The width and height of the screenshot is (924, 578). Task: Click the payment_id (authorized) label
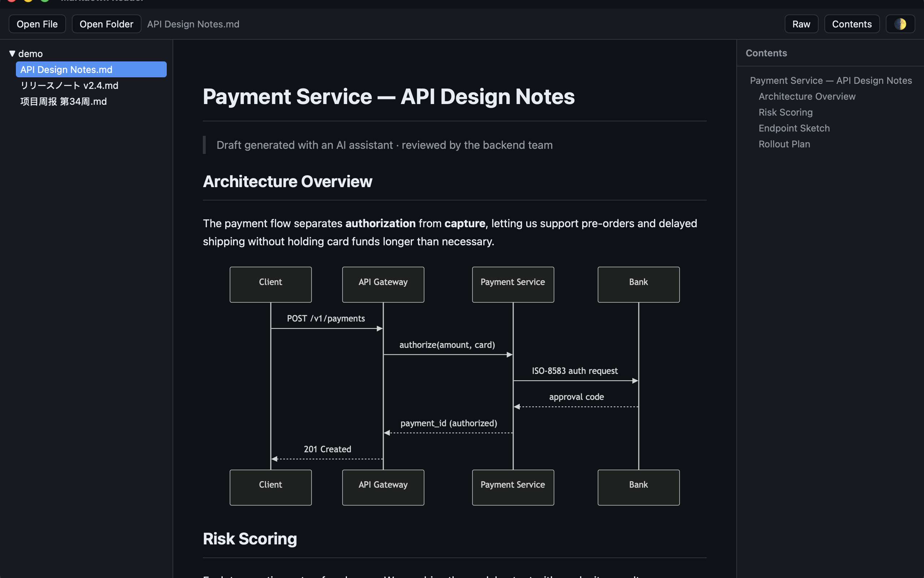[449, 423]
